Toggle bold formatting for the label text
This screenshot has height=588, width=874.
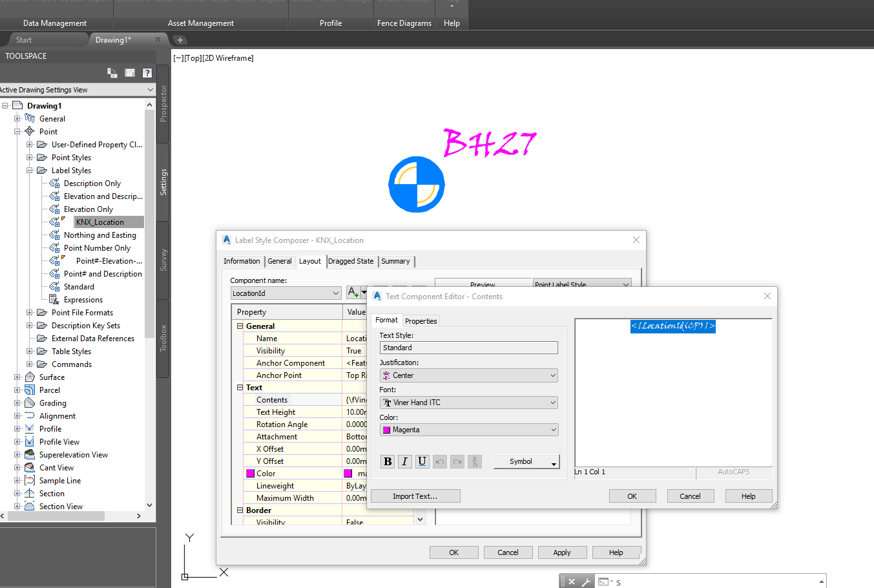pyautogui.click(x=387, y=461)
